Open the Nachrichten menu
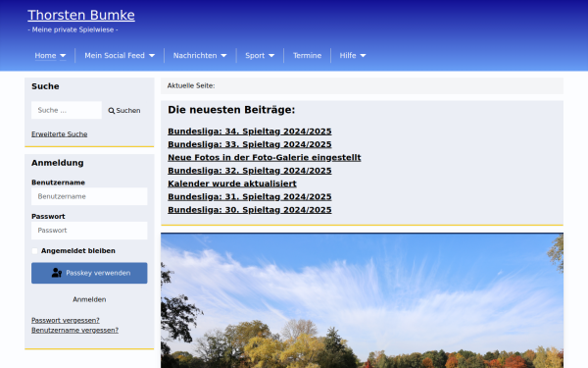 195,56
